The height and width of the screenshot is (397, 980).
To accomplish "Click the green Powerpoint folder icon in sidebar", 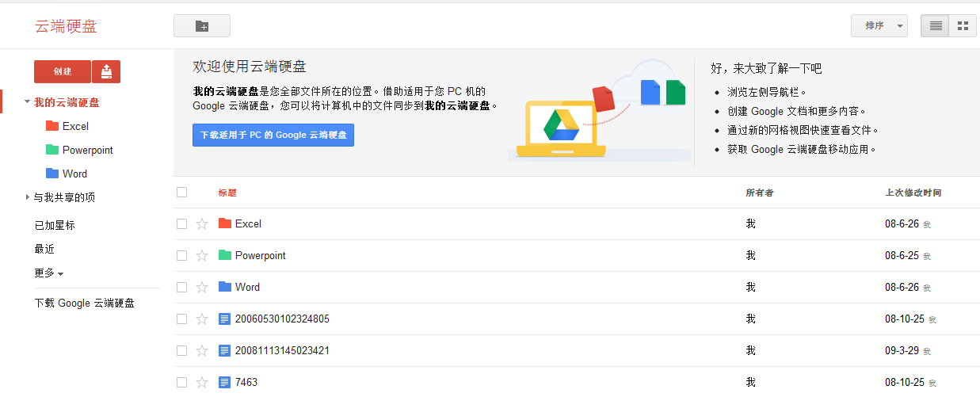I will (52, 150).
